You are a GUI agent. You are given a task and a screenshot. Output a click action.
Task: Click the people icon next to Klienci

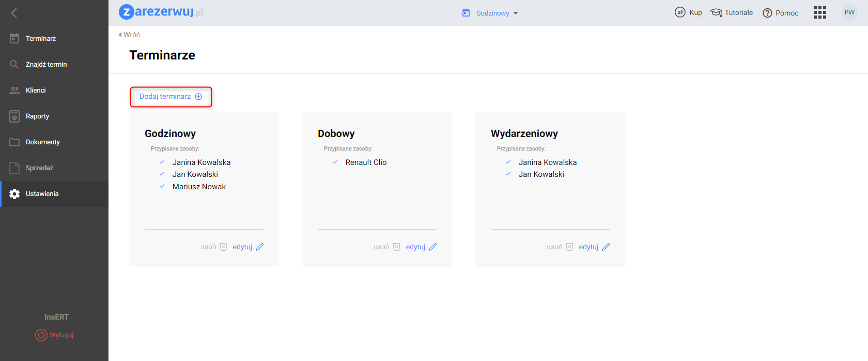pos(14,91)
